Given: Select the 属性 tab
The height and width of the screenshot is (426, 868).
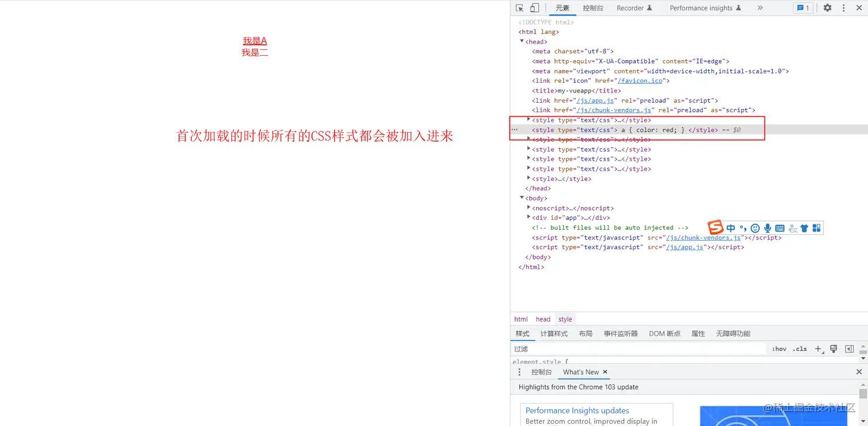Looking at the screenshot, I should pyautogui.click(x=698, y=334).
